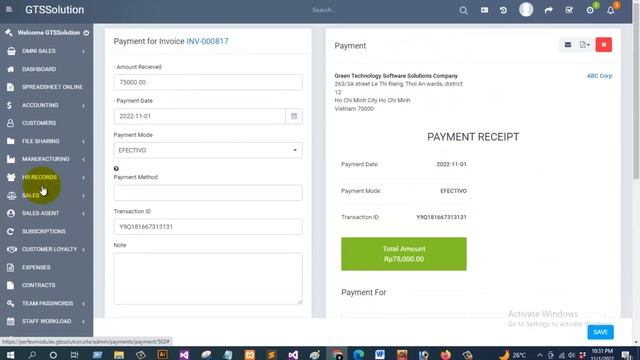Open the notifications bell icon

point(611,11)
